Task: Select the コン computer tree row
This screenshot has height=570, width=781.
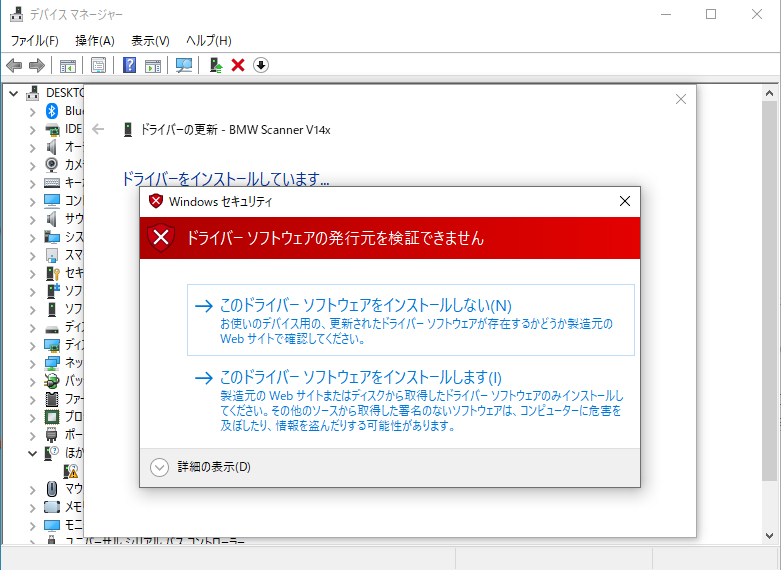Action: tap(64, 201)
